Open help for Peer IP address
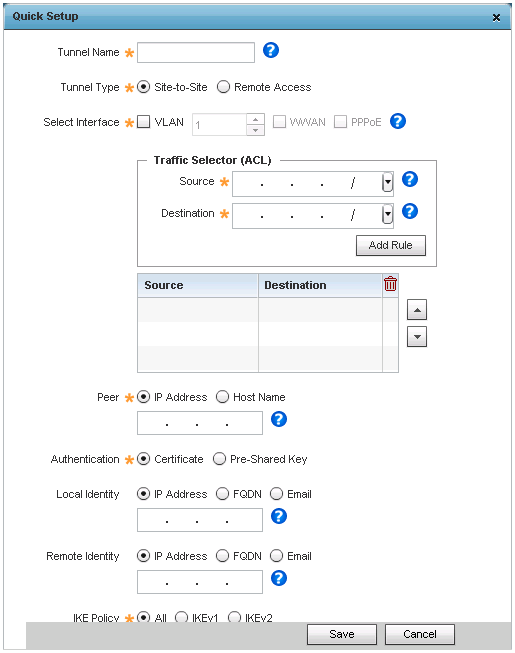The height and width of the screenshot is (653, 515). click(279, 419)
